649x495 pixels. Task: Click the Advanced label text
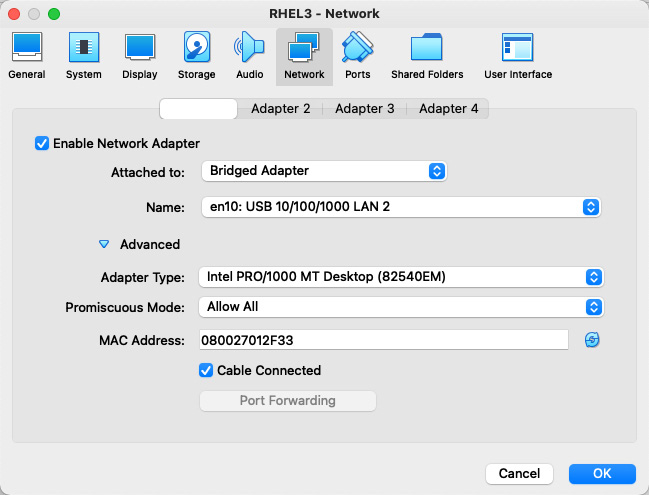150,245
